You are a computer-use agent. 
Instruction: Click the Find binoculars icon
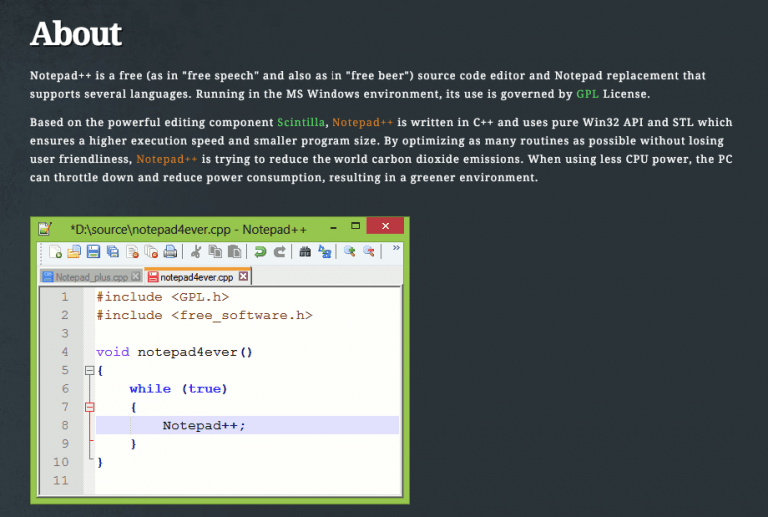pyautogui.click(x=305, y=252)
